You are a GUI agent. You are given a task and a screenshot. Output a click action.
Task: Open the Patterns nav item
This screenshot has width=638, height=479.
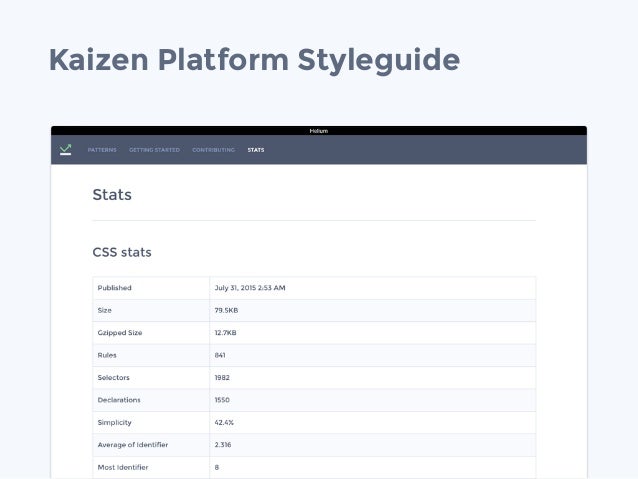click(102, 150)
